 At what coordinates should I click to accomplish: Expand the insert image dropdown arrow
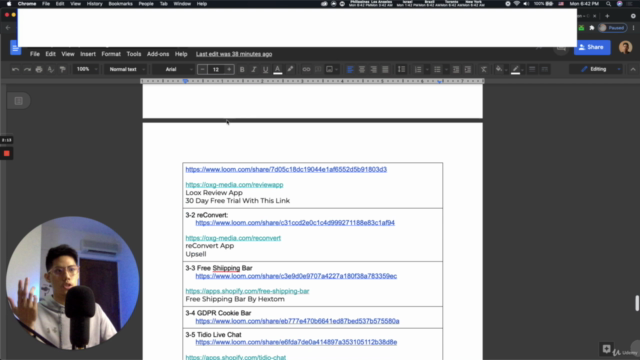click(x=336, y=69)
